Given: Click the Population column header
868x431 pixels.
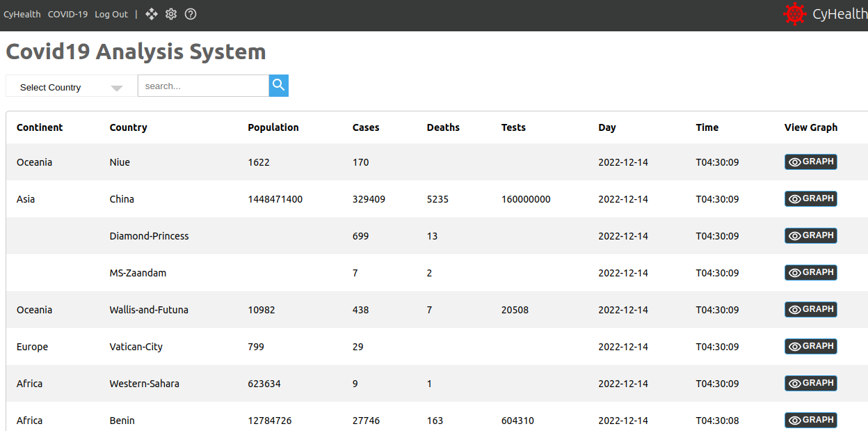Looking at the screenshot, I should (x=273, y=127).
